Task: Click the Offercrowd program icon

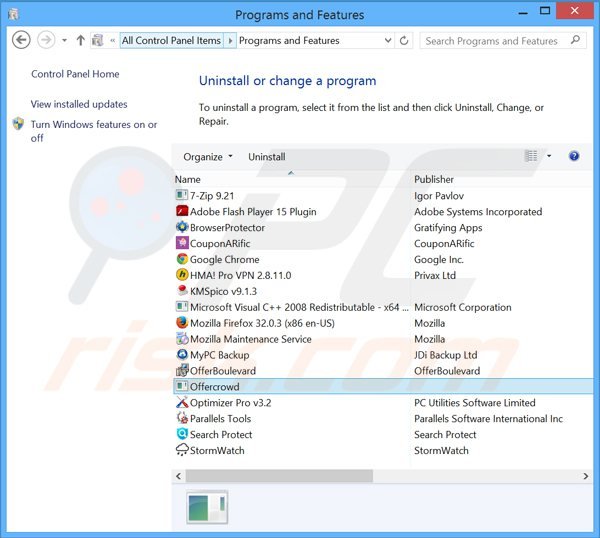Action: click(x=182, y=386)
